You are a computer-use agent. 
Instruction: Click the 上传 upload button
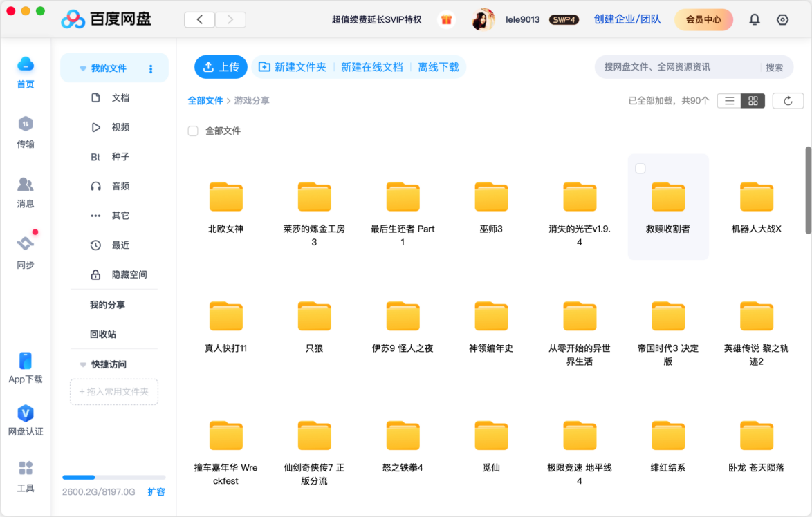click(x=221, y=67)
